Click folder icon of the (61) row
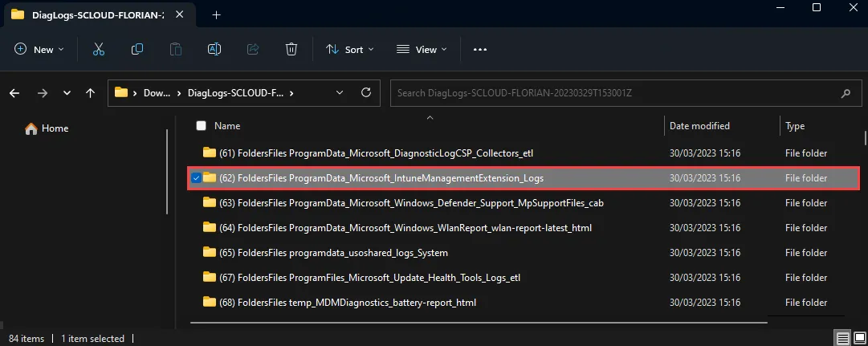The width and height of the screenshot is (868, 346). pos(210,153)
